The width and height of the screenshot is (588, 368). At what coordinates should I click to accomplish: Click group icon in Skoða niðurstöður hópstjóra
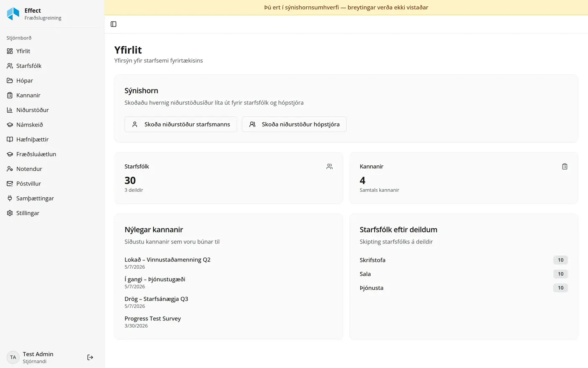(252, 124)
